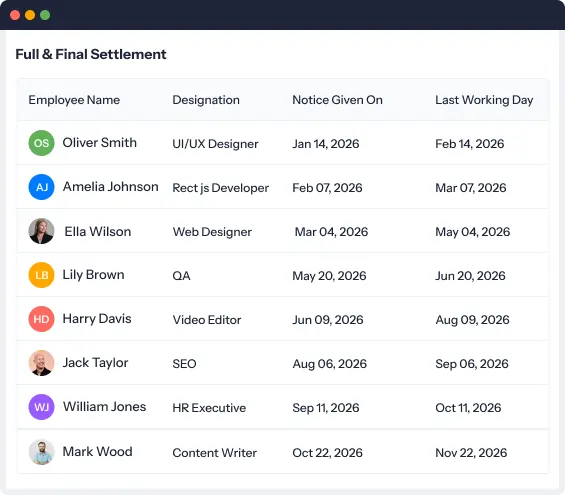Click notice date Jun 09, 2026
The width and height of the screenshot is (565, 495).
(328, 320)
